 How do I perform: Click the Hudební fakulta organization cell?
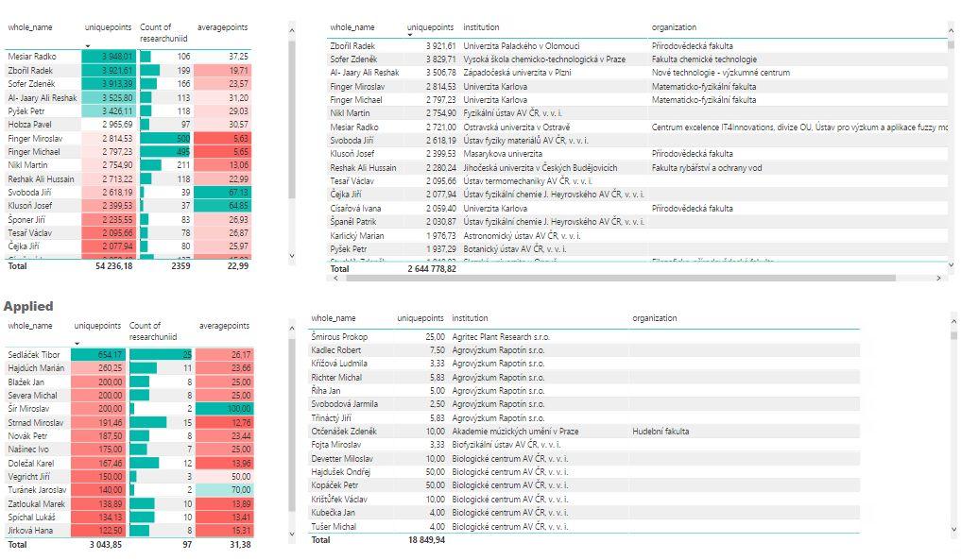coord(661,432)
